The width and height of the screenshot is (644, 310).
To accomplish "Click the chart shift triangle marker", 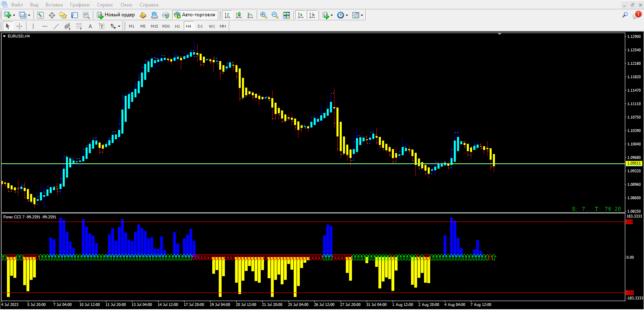I will (x=499, y=34).
